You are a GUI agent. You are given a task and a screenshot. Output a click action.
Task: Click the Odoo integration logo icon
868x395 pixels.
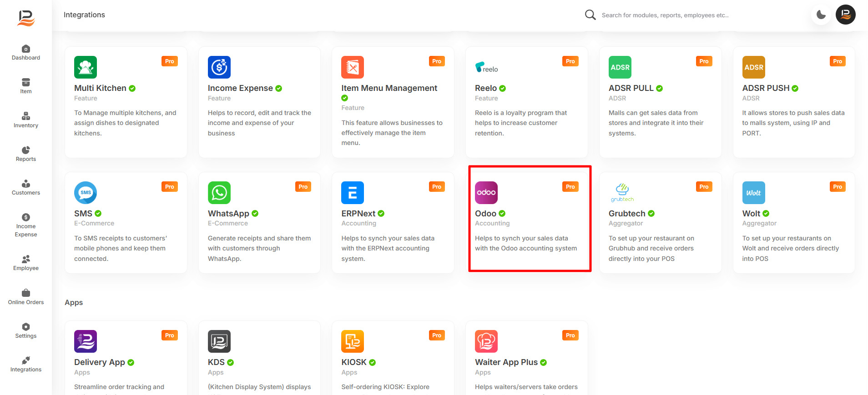486,193
